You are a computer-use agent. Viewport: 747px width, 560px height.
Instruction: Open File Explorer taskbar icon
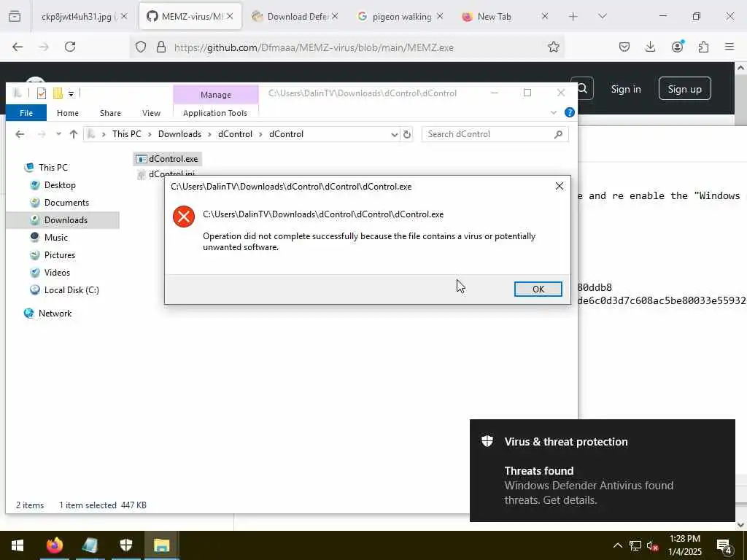[161, 545]
